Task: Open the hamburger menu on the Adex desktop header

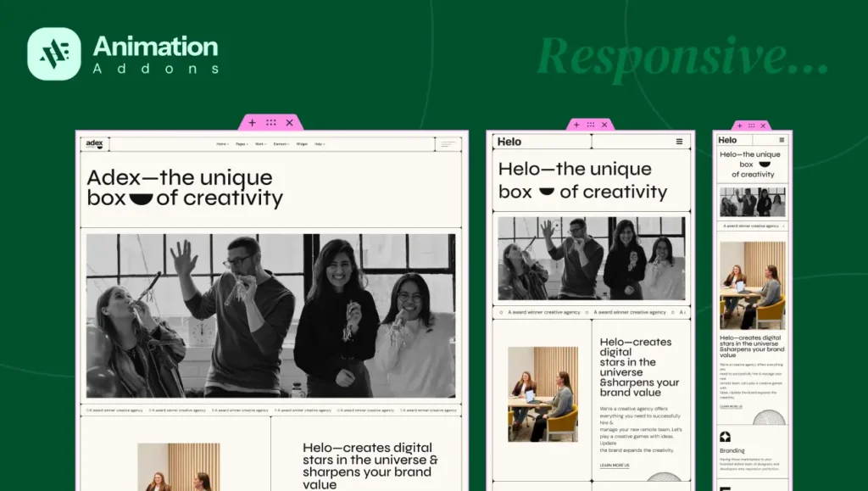Action: pos(448,144)
